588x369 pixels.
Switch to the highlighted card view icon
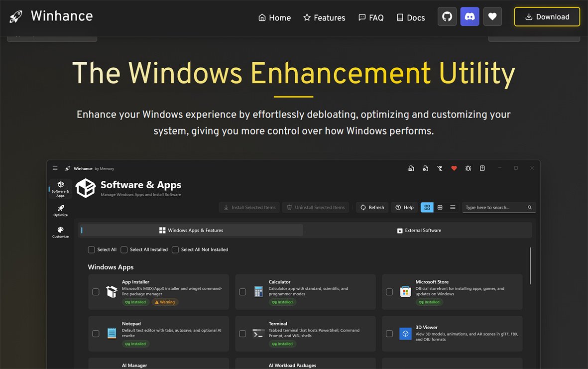click(x=427, y=207)
